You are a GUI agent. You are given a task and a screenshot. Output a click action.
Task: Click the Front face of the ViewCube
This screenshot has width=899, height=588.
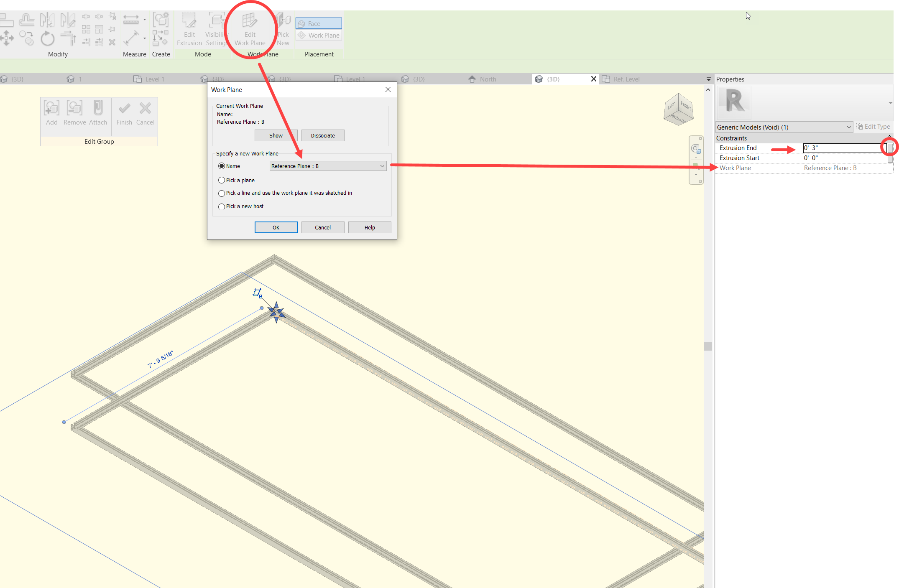(x=686, y=107)
